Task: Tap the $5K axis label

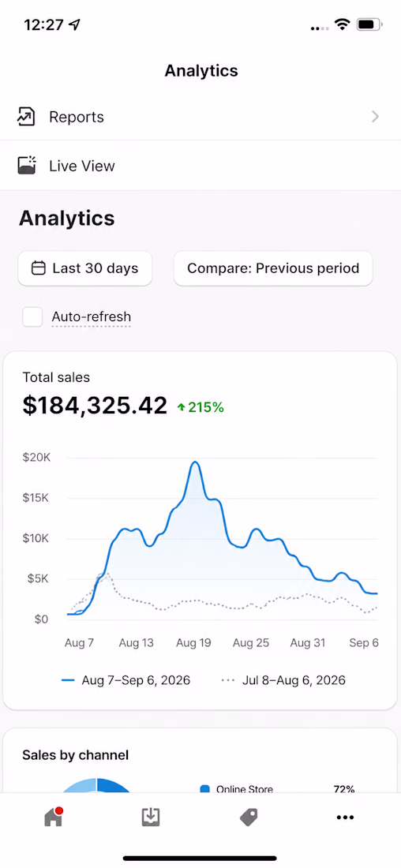Action: [39, 578]
